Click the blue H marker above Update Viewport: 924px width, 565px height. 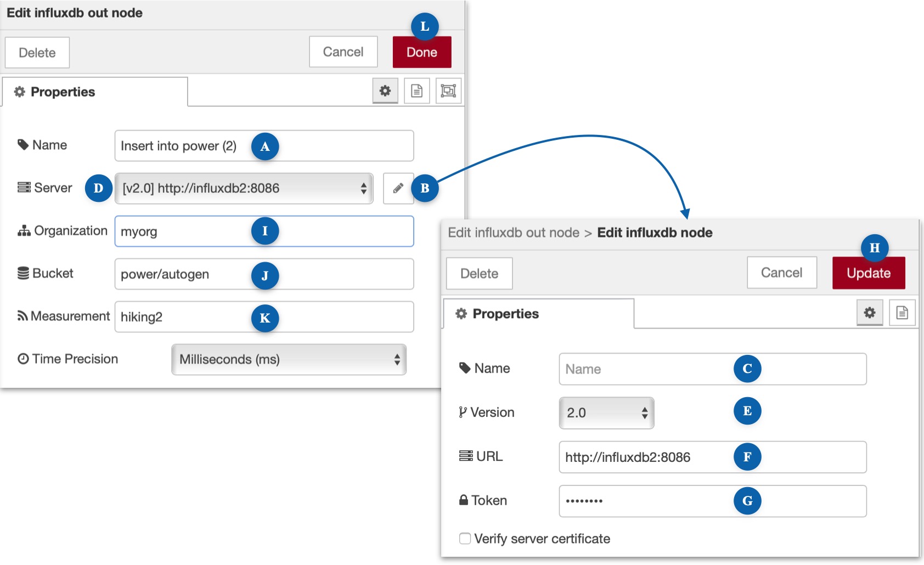(874, 248)
